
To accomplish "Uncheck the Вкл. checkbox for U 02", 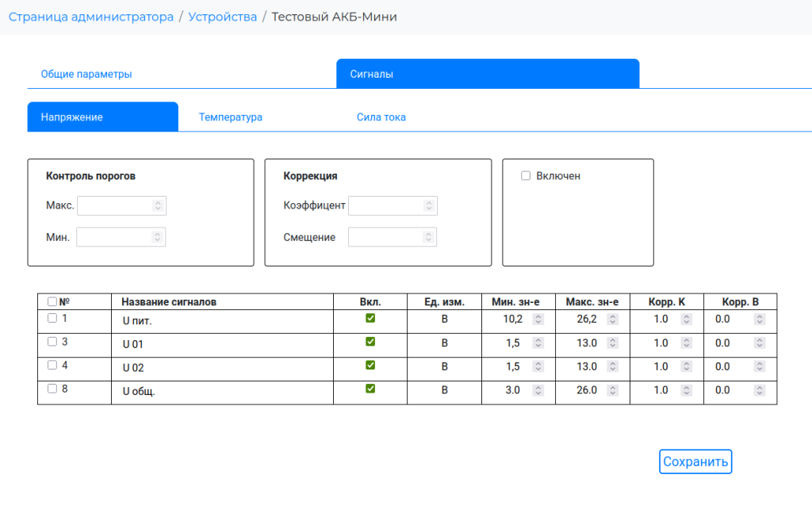I will [x=370, y=365].
